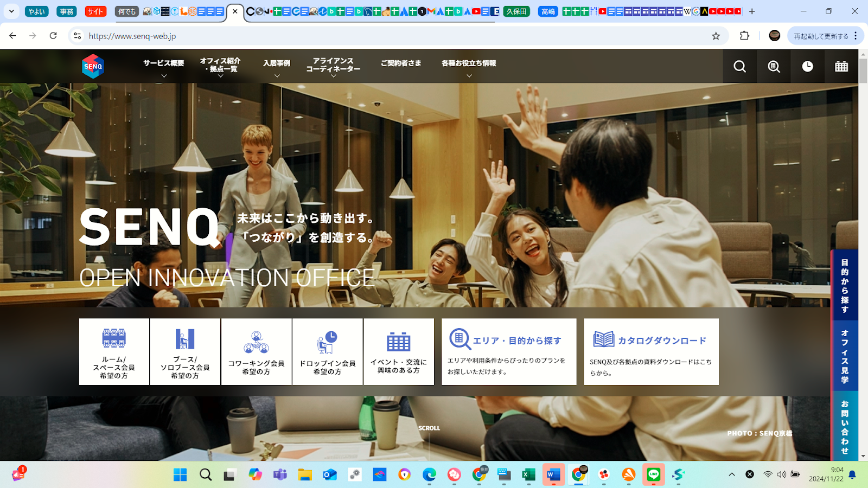Click the 目的から探す side tab

pyautogui.click(x=845, y=285)
